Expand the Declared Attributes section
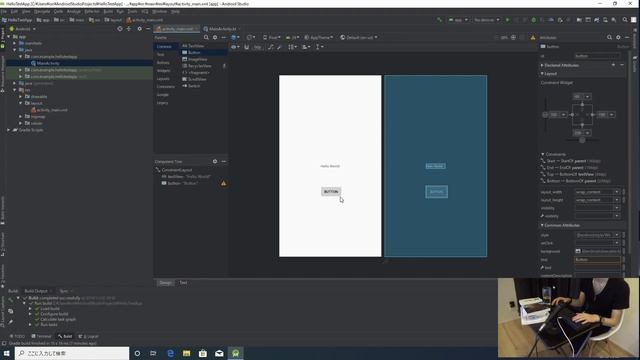 (x=542, y=65)
